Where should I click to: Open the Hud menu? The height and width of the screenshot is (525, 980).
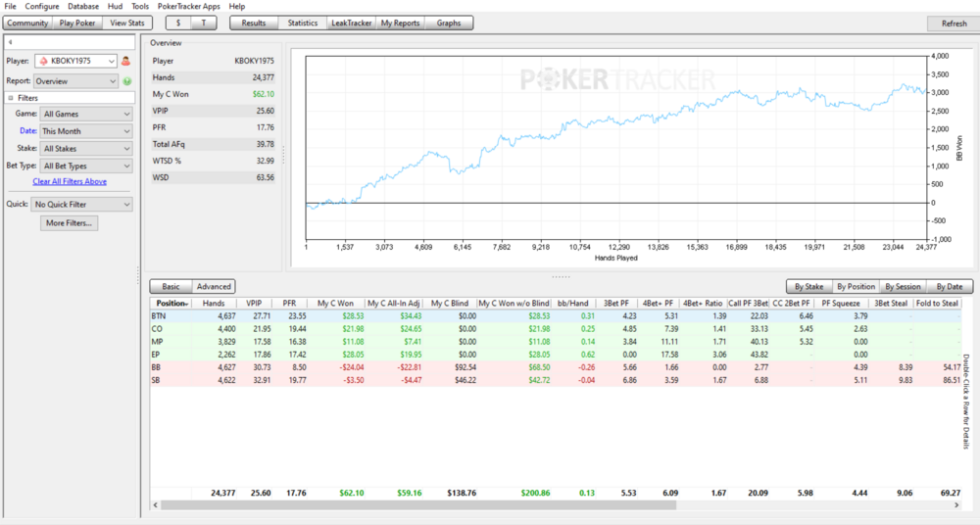pyautogui.click(x=116, y=6)
